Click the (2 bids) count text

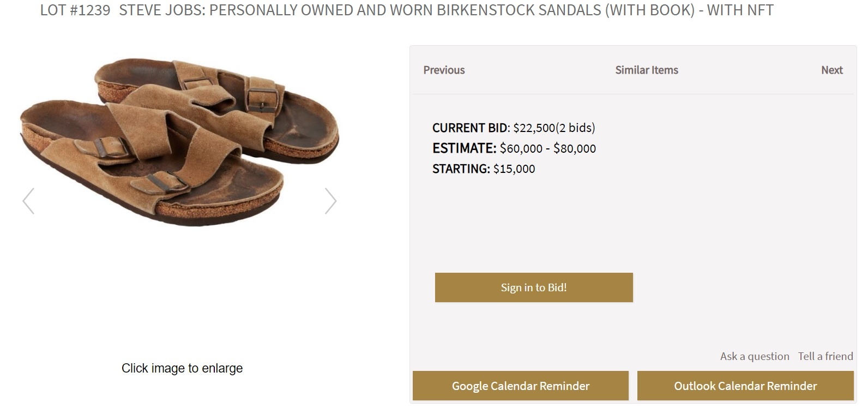(x=576, y=128)
